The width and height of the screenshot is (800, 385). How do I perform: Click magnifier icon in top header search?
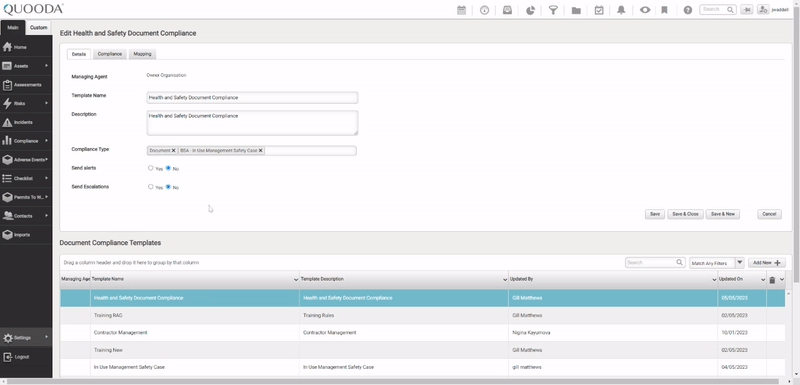point(730,9)
